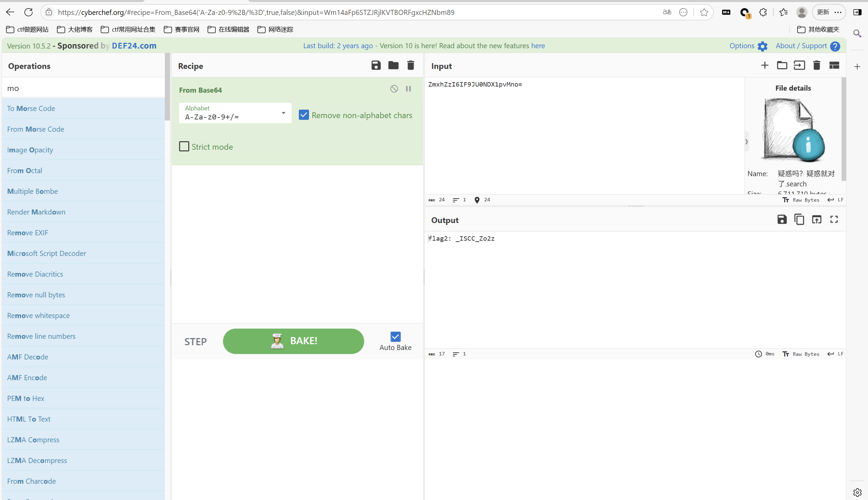
Task: Open the 在线编辑器 bookmark folder
Action: 229,30
